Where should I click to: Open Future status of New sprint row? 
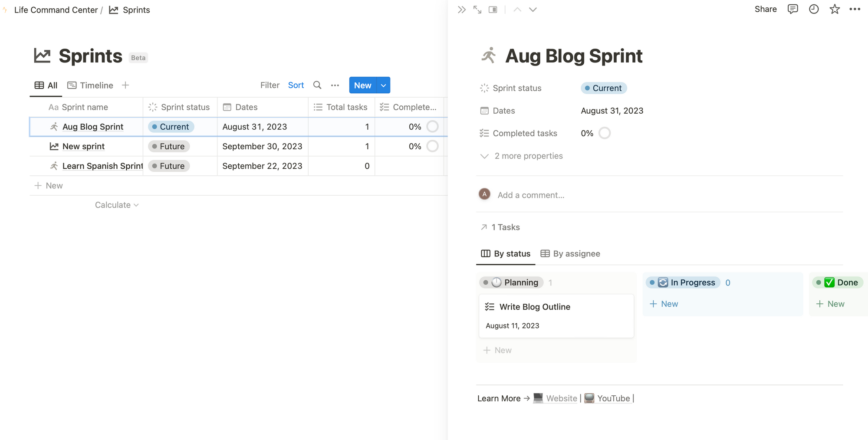(169, 146)
